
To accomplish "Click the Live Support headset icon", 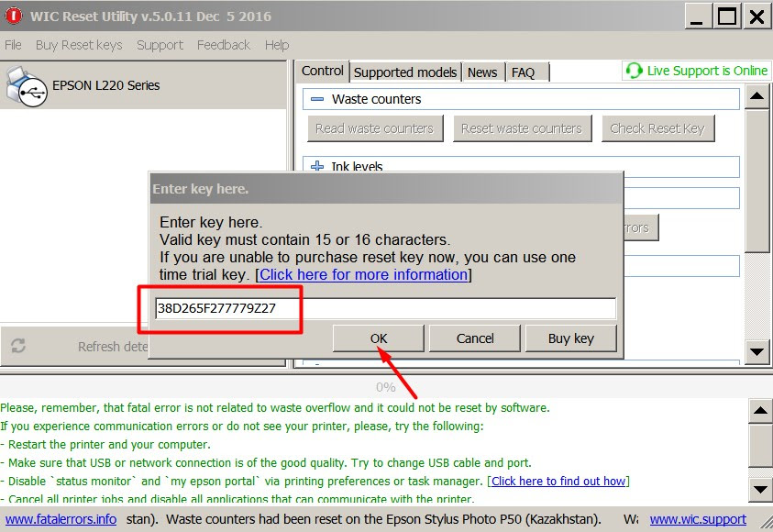I will [634, 71].
